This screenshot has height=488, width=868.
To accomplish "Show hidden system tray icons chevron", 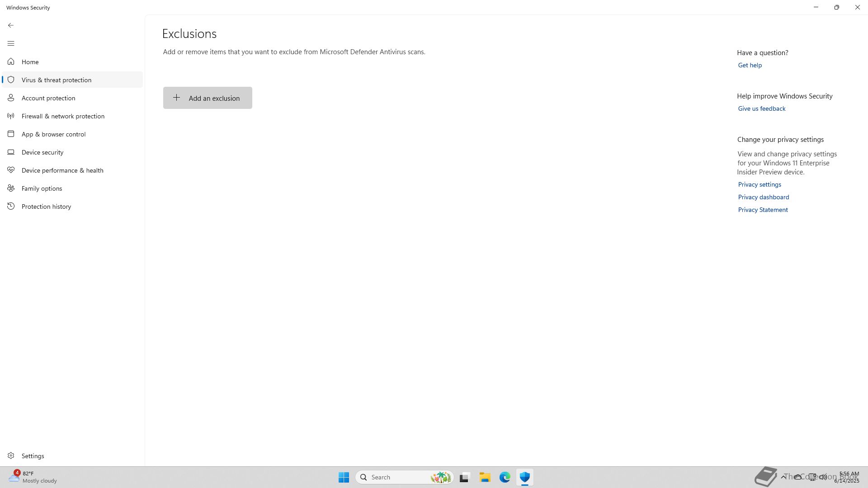I will point(783,477).
